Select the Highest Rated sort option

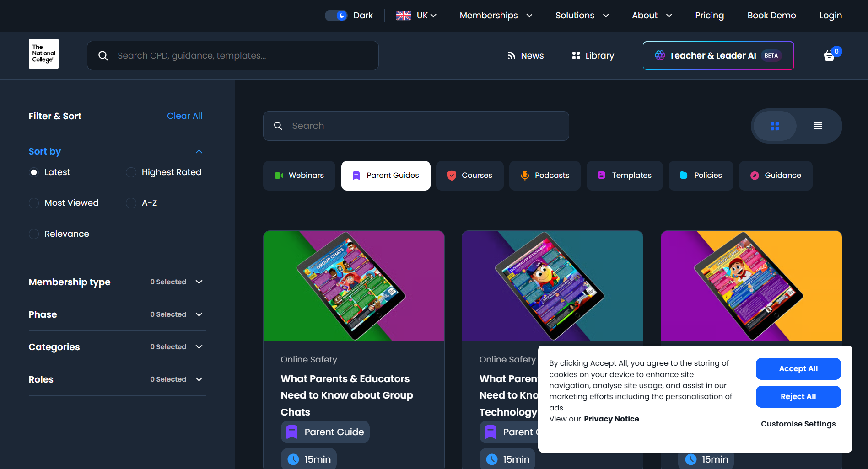[131, 172]
